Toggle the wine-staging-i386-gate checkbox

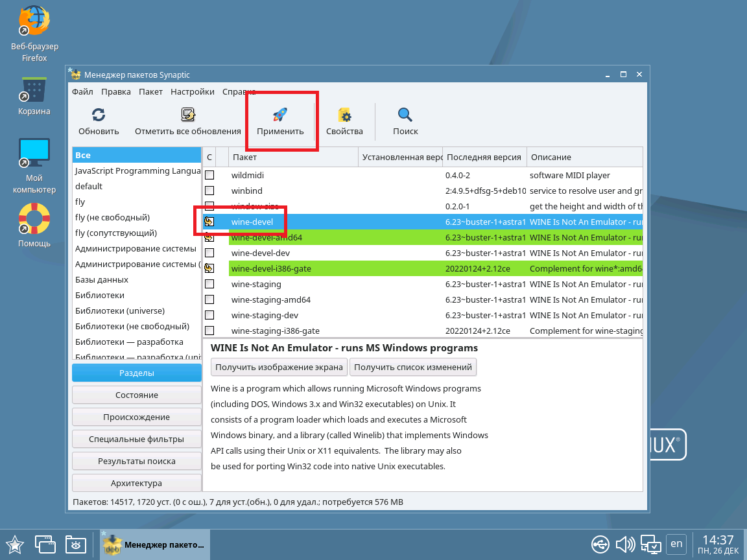(209, 331)
